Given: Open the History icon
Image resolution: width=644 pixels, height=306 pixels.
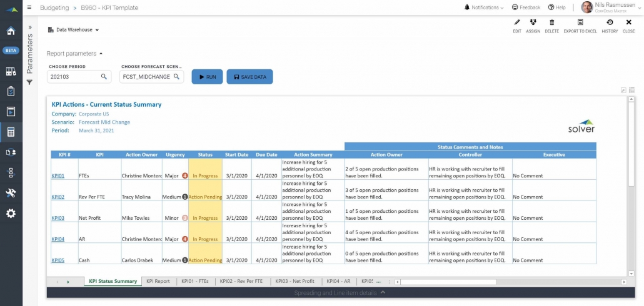Looking at the screenshot, I should pyautogui.click(x=610, y=22).
